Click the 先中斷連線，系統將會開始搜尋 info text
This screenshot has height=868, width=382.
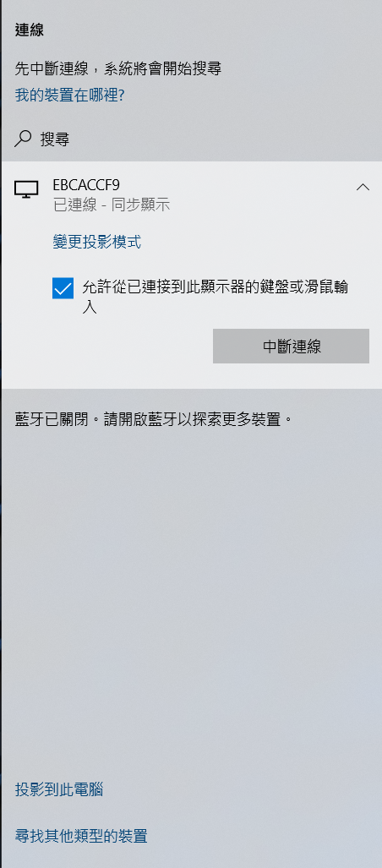[118, 69]
